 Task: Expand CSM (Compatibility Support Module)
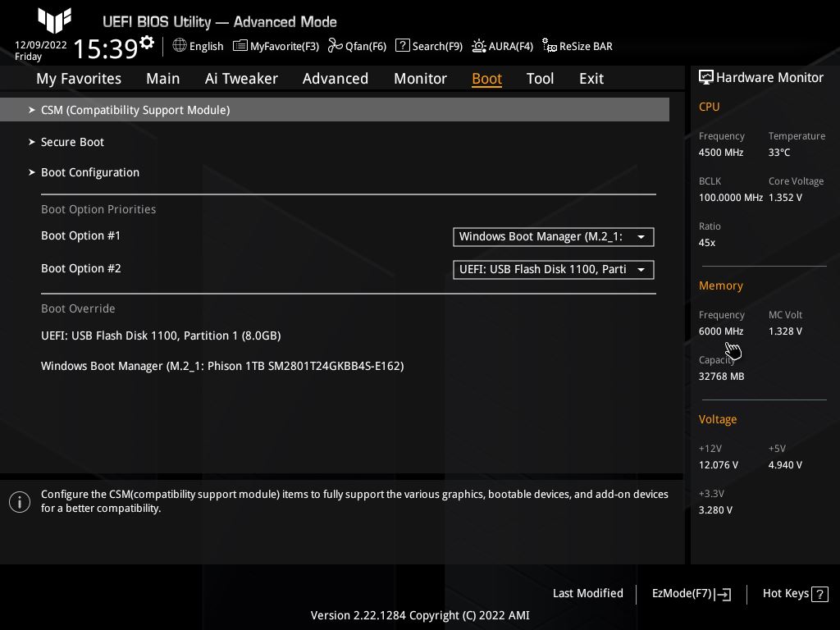[x=335, y=109]
